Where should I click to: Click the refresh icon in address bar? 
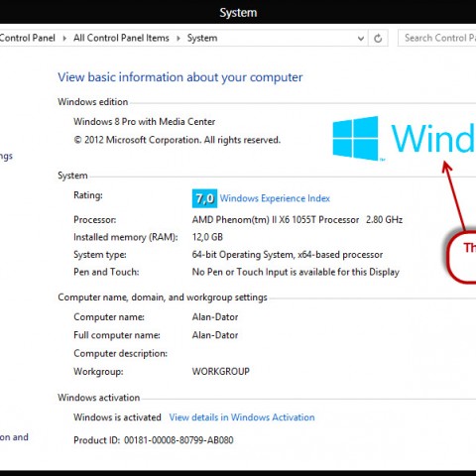pyautogui.click(x=378, y=39)
